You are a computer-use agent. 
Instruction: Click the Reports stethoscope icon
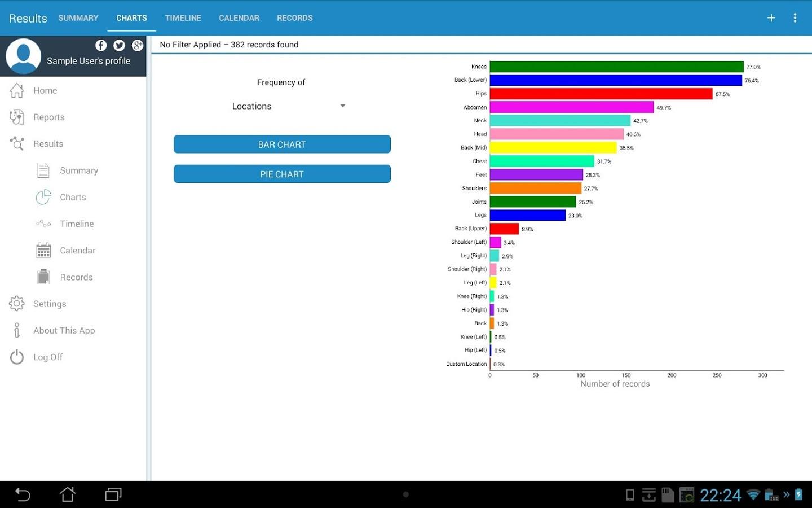click(17, 117)
